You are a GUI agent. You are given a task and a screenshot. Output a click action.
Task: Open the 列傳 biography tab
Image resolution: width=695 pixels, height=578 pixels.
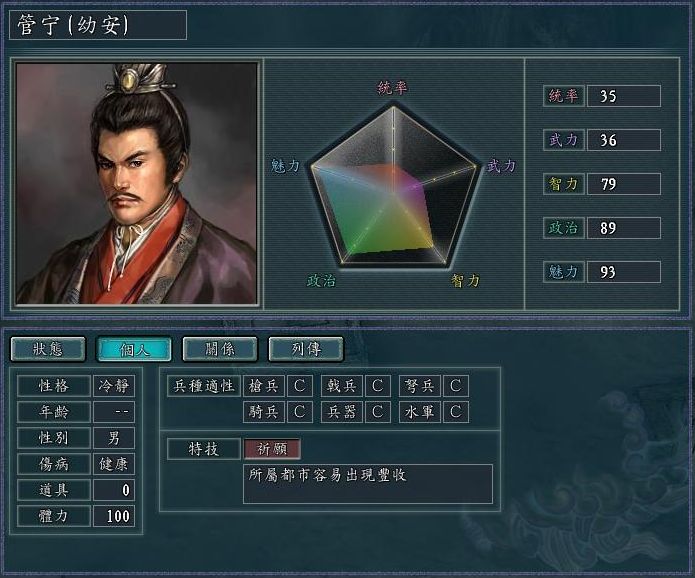click(306, 349)
